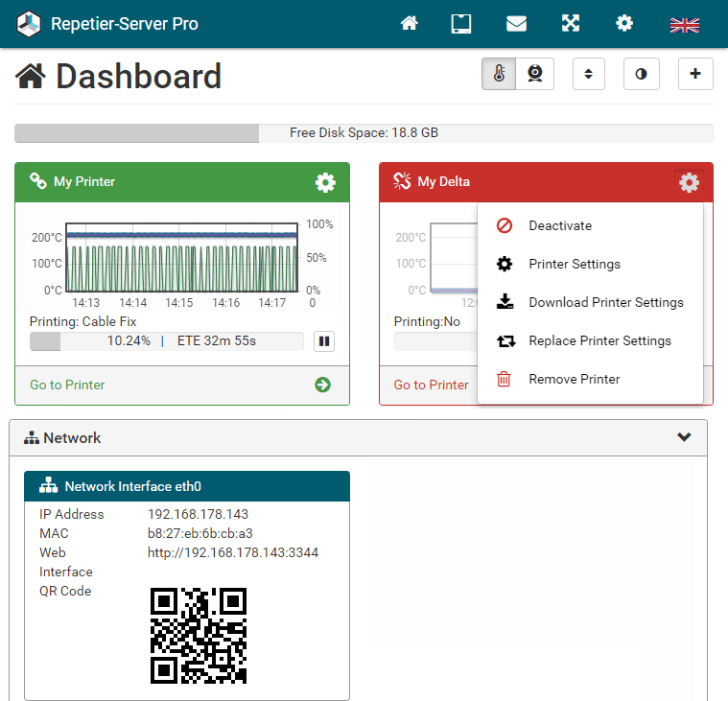
Task: Open global settings gear in navbar
Action: coord(624,24)
